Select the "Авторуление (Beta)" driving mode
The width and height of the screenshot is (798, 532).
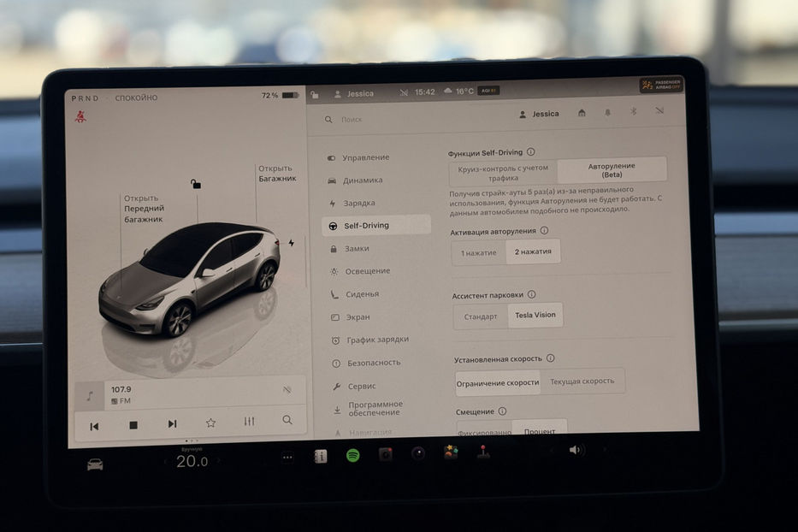(611, 168)
